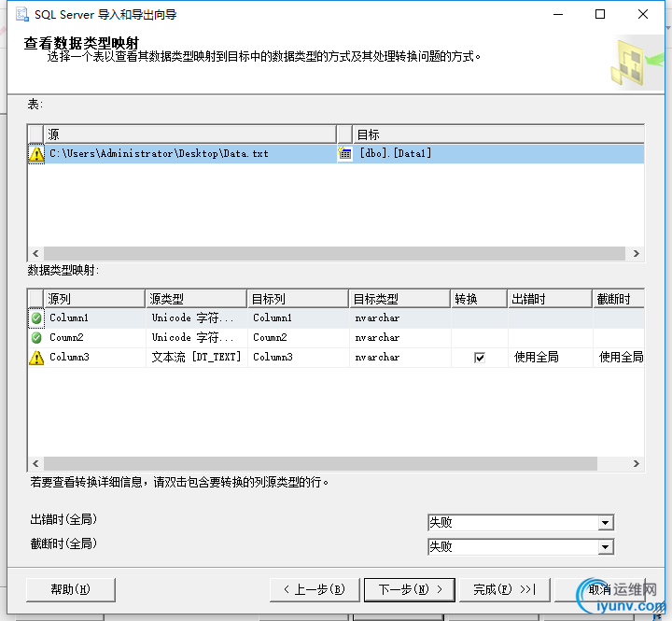This screenshot has height=621, width=672.
Task: Click Coumn2's nvarchar destination type cell
Action: 400,338
